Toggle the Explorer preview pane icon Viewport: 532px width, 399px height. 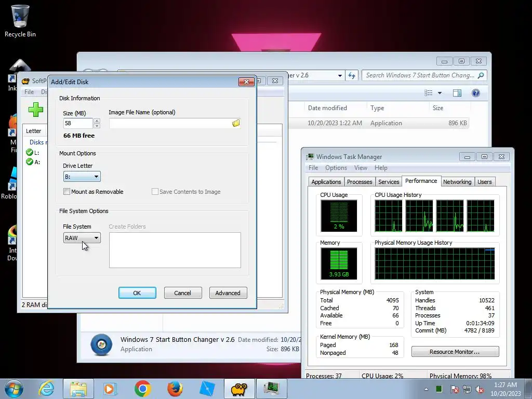click(x=457, y=93)
